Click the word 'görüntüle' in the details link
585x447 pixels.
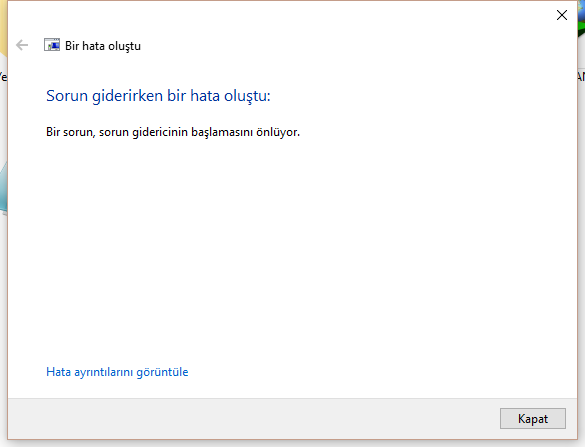coord(162,372)
